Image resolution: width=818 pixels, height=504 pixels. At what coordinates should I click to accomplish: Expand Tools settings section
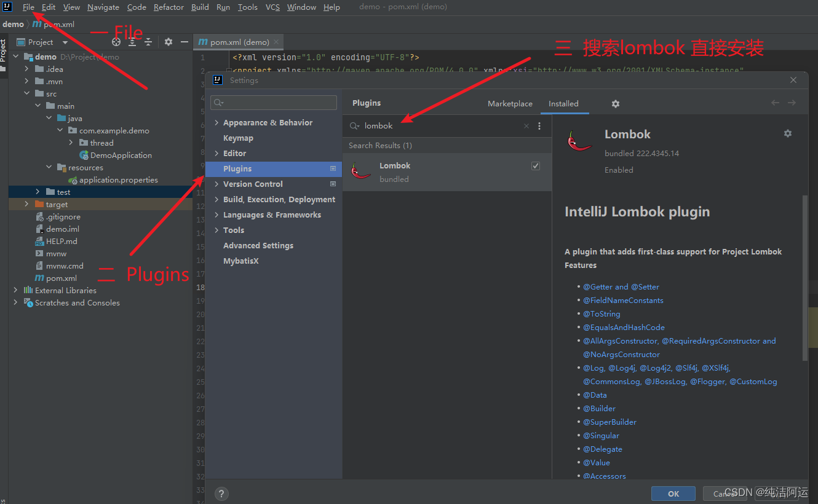(216, 230)
